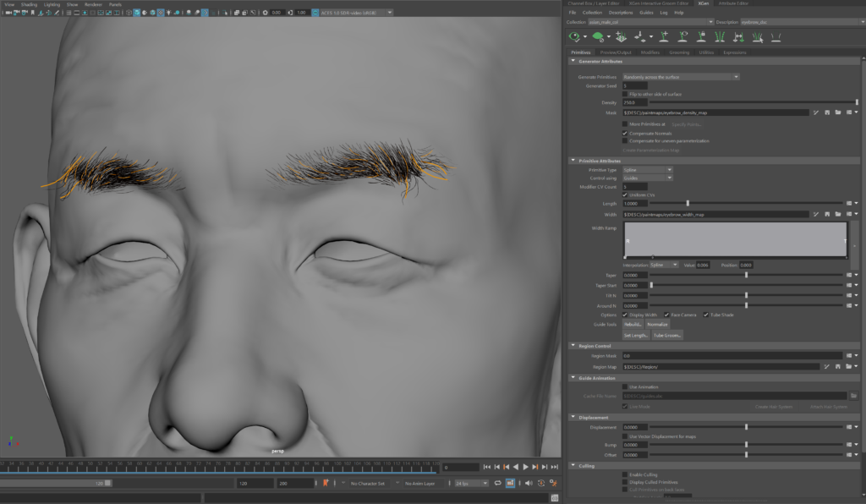The height and width of the screenshot is (504, 866).
Task: Click the save icon beside Width field
Action: point(826,215)
